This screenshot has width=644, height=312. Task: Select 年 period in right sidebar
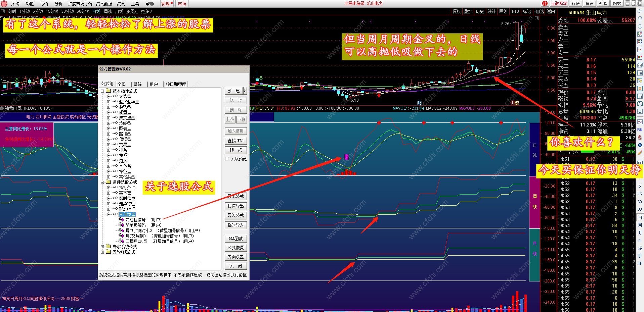point(640,263)
